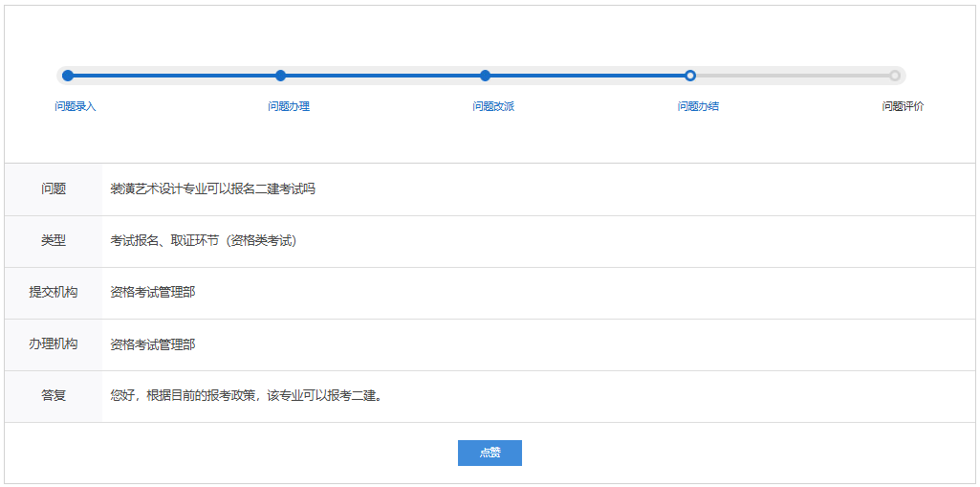
Task: Click the 类型 row header cell
Action: click(x=54, y=241)
